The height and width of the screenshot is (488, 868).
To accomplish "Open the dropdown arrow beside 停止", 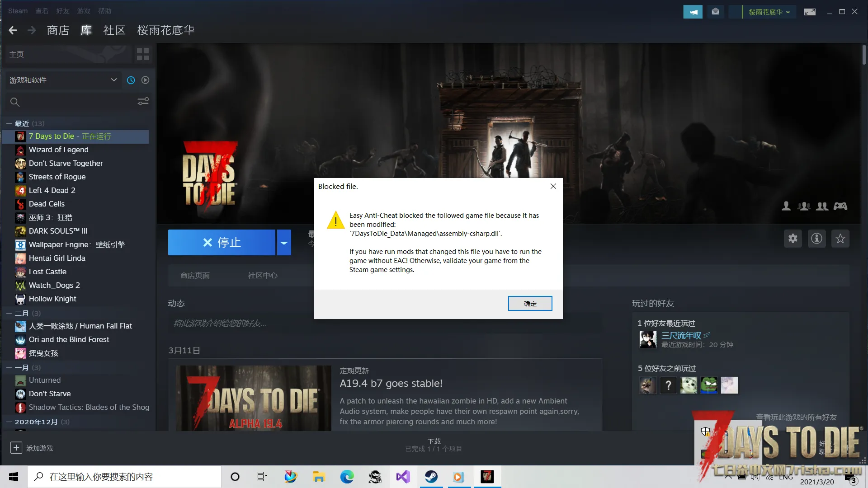I will (x=284, y=243).
